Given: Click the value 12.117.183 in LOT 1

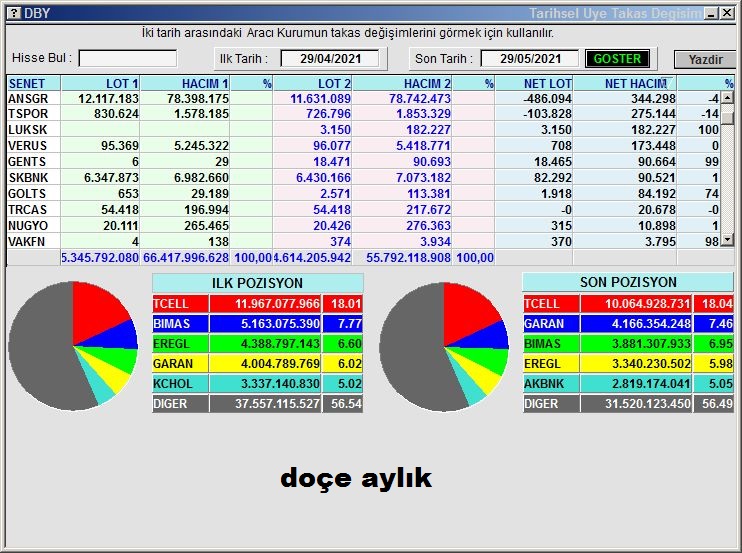Looking at the screenshot, I should click(x=108, y=98).
